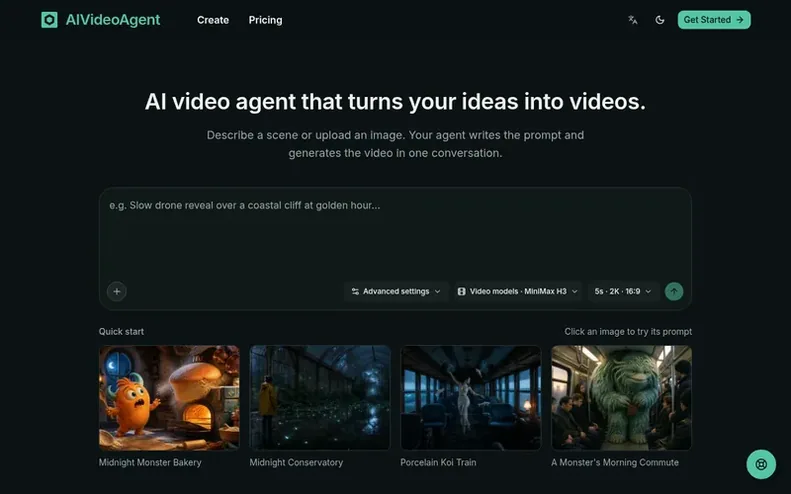Click the sliders icon in Advanced settings
This screenshot has width=791, height=494.
point(355,291)
